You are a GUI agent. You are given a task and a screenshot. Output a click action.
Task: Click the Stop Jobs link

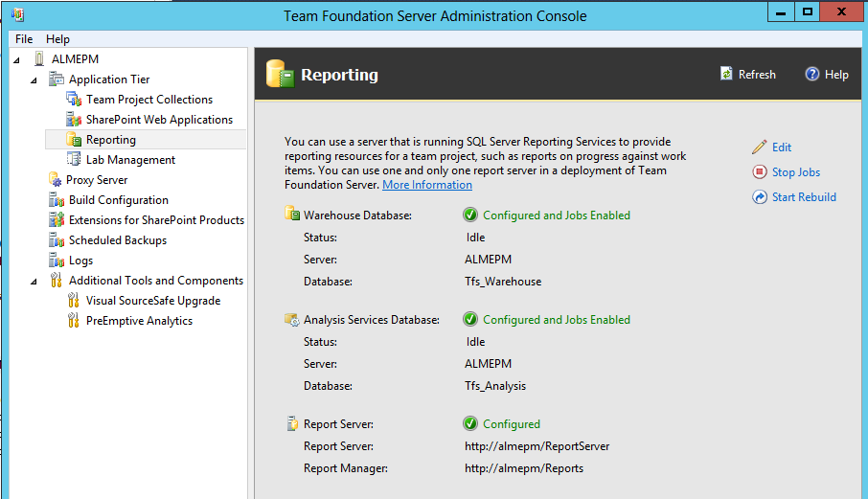(796, 172)
